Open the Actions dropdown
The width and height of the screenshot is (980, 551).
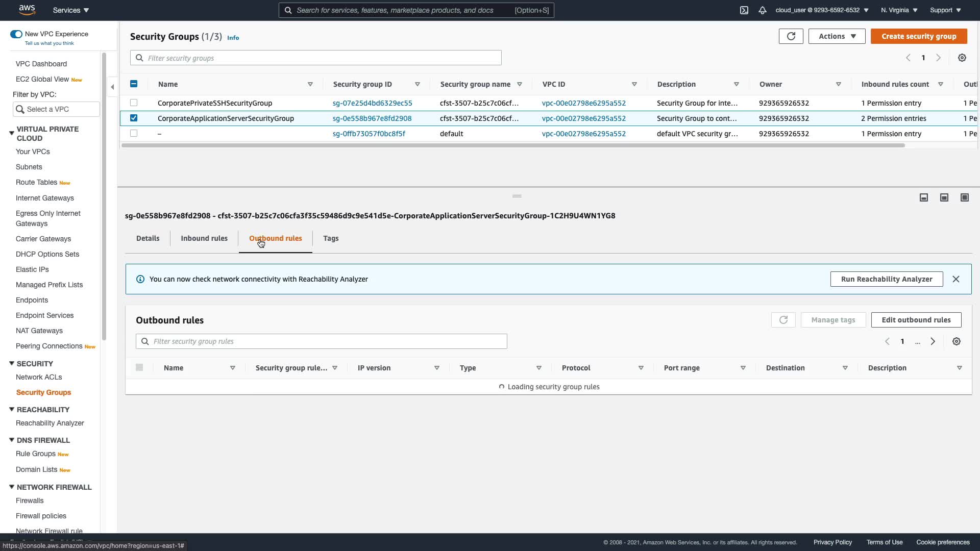click(x=837, y=36)
